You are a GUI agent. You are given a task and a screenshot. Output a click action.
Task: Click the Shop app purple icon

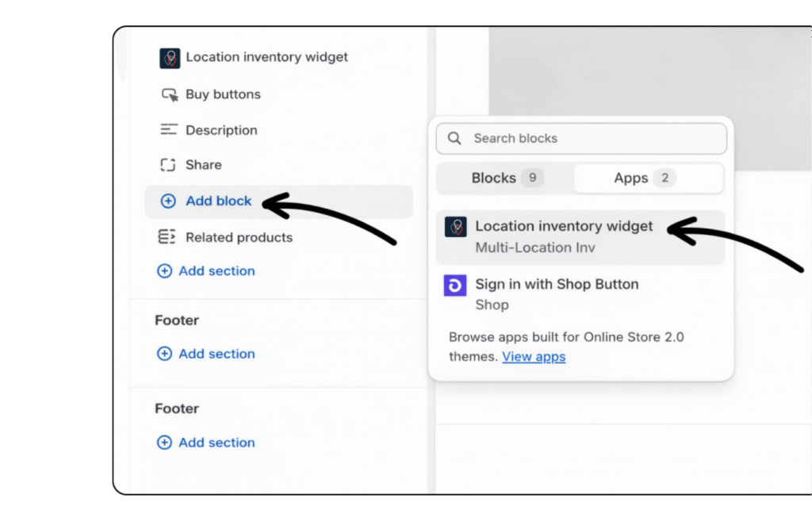click(x=455, y=286)
